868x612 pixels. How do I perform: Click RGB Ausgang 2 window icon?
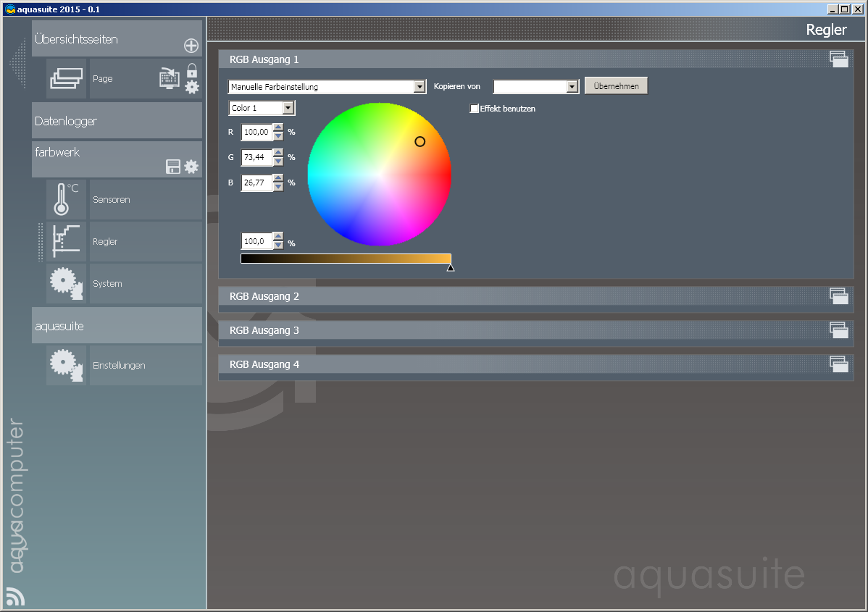click(x=839, y=296)
